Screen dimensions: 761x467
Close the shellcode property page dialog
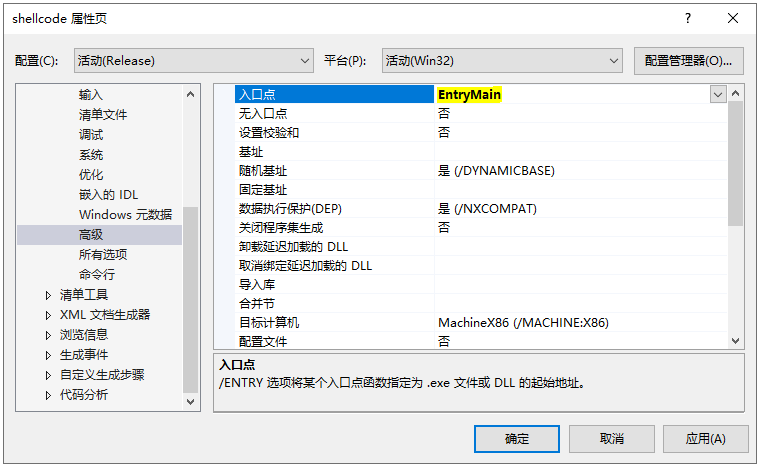733,18
